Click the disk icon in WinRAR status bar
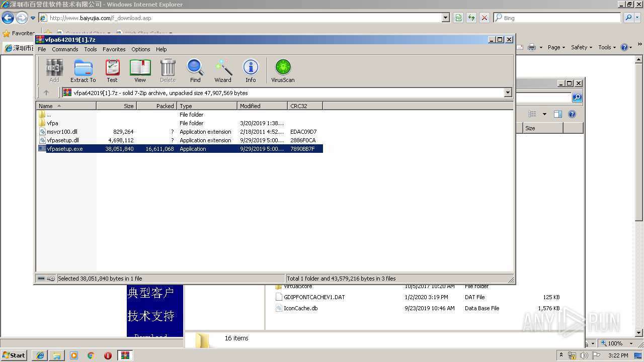 point(41,278)
